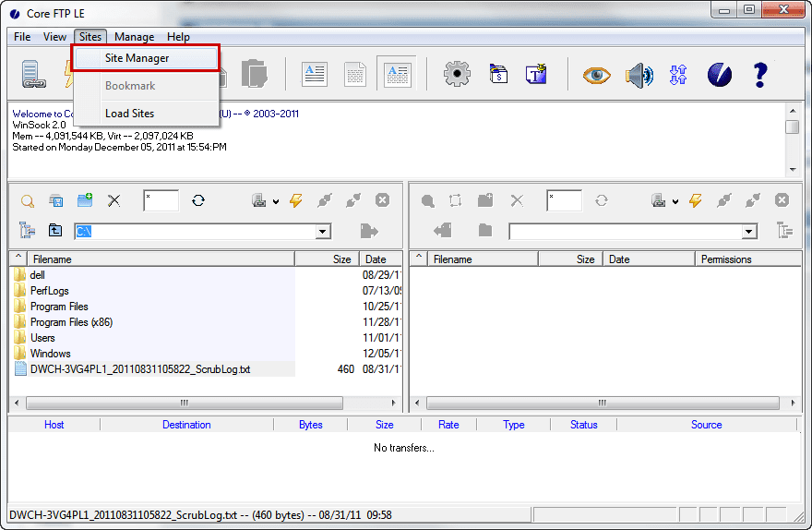Click remote pane search magnifier icon
The image size is (812, 530).
click(x=428, y=201)
